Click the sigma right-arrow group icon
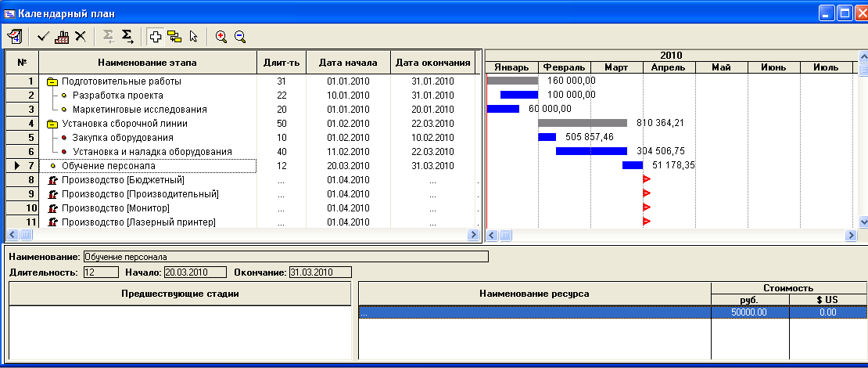This screenshot has height=368, width=868. coord(127,37)
